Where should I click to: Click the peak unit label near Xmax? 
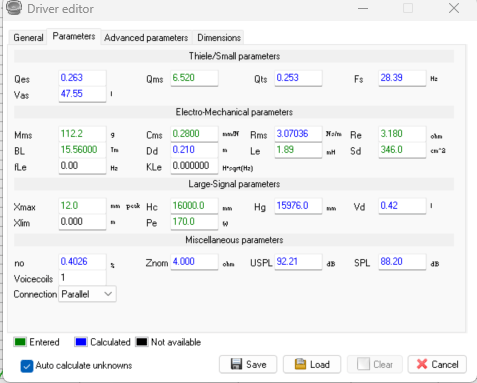point(133,206)
